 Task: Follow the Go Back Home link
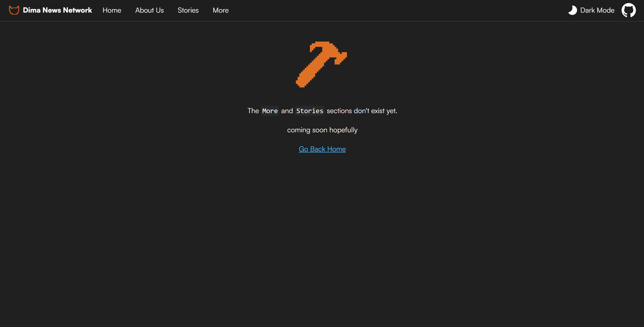pyautogui.click(x=322, y=149)
